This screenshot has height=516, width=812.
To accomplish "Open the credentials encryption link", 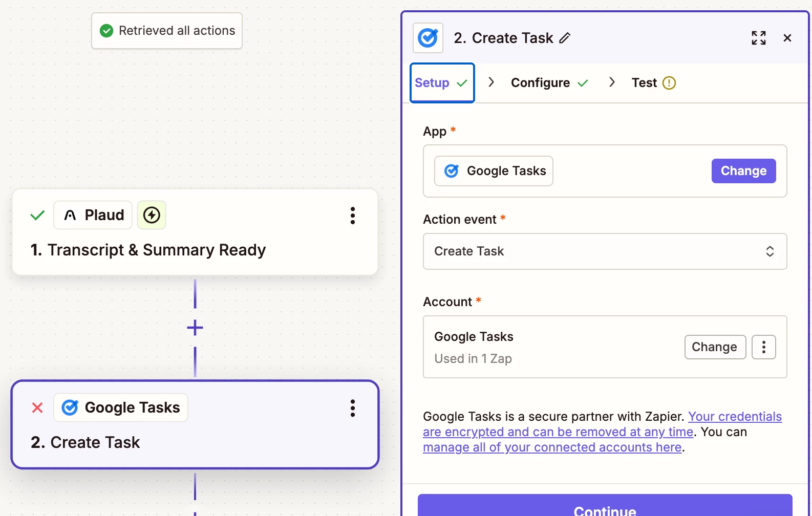I will click(x=602, y=424).
